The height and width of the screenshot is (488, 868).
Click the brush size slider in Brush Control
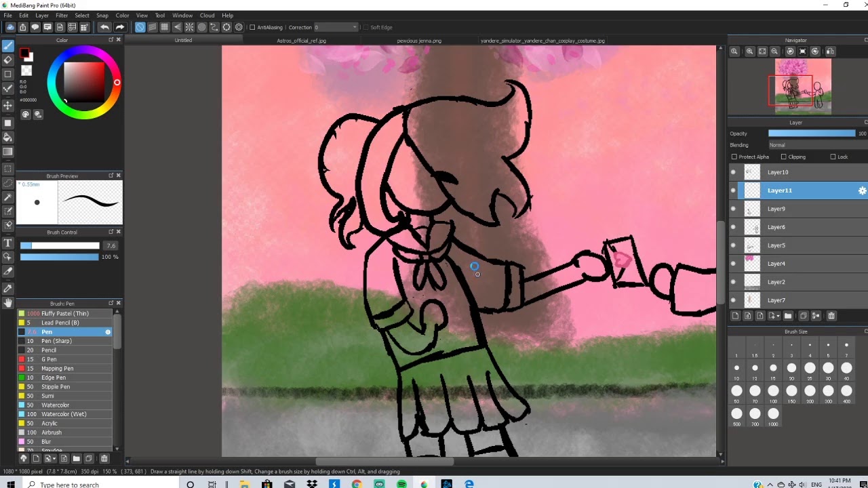[60, 246]
